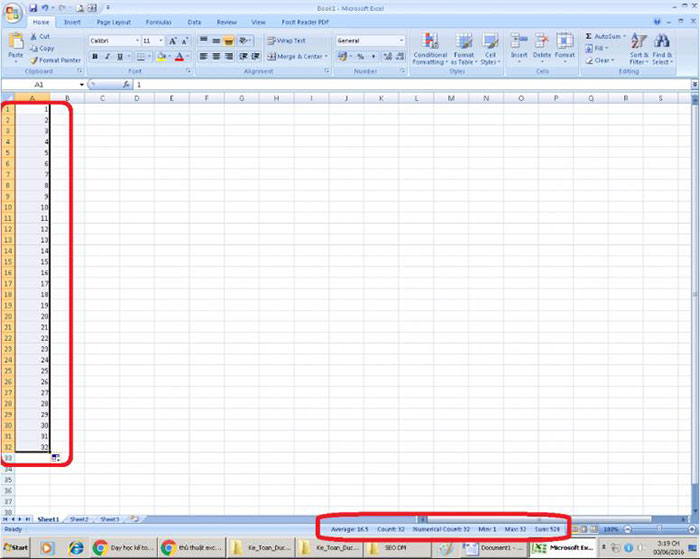Switch to Sheet2 worksheet tab
The height and width of the screenshot is (559, 700).
(79, 519)
